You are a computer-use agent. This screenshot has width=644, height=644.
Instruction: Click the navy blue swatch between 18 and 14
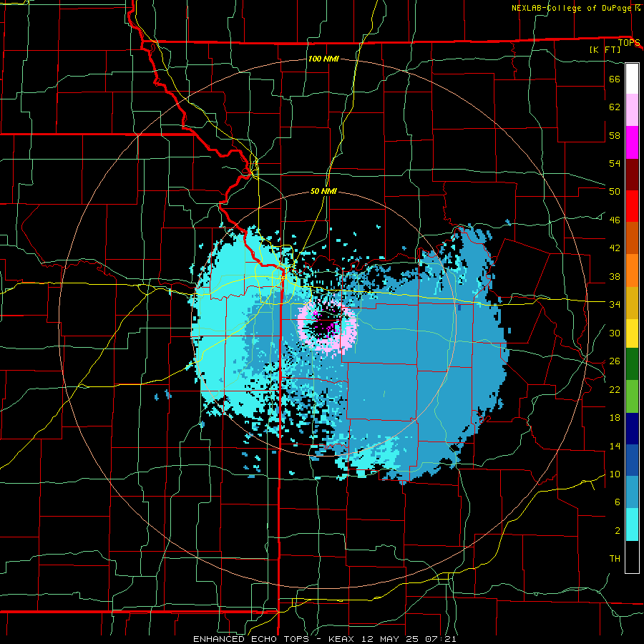632,429
